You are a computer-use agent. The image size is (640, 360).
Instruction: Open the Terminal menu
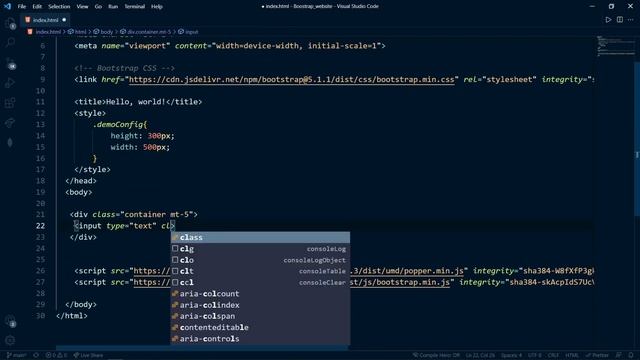(x=135, y=7)
